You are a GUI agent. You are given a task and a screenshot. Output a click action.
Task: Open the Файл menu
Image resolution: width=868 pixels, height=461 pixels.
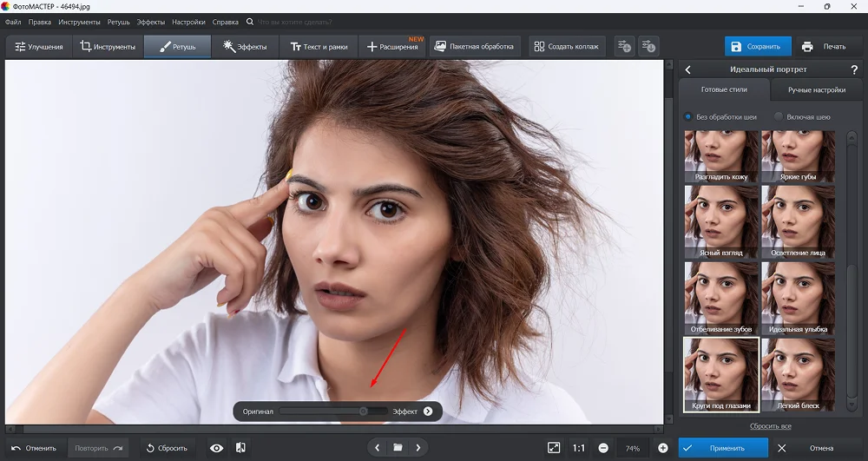coord(13,22)
